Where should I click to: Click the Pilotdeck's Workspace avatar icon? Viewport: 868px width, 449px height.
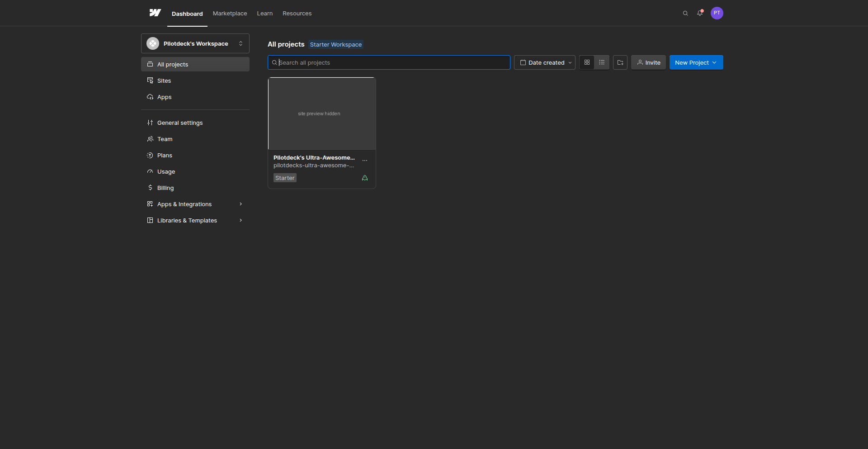pyautogui.click(x=153, y=43)
